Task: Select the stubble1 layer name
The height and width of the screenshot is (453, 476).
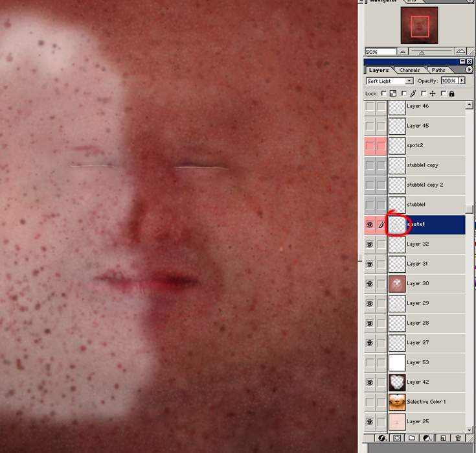Action: click(x=416, y=205)
